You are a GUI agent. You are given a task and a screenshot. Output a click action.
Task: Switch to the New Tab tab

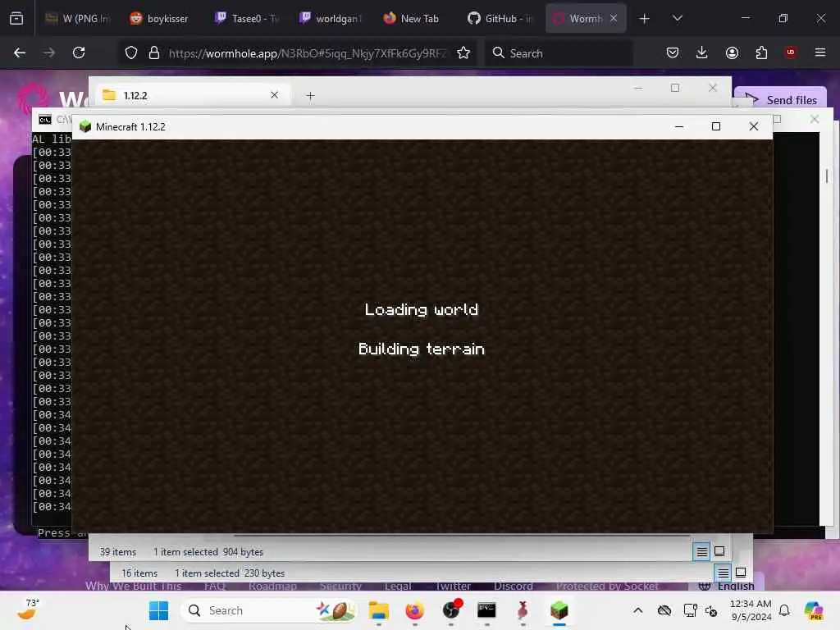click(412, 18)
